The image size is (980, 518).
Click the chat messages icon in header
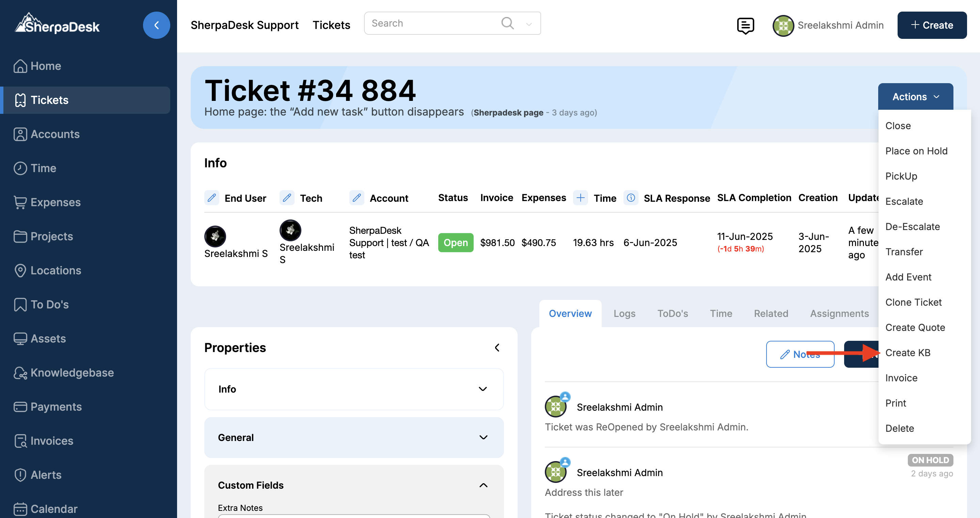click(745, 26)
